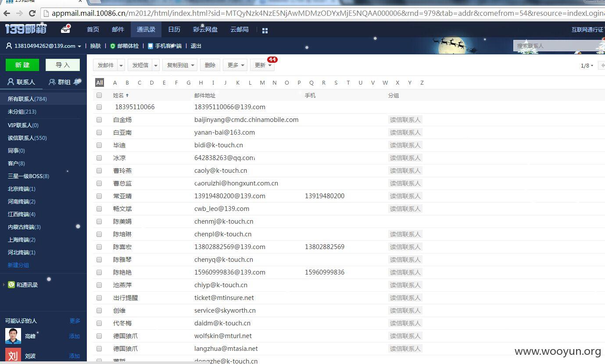Click the 更多 link in 可能认识的人
This screenshot has width=605, height=364.
pos(75,321)
